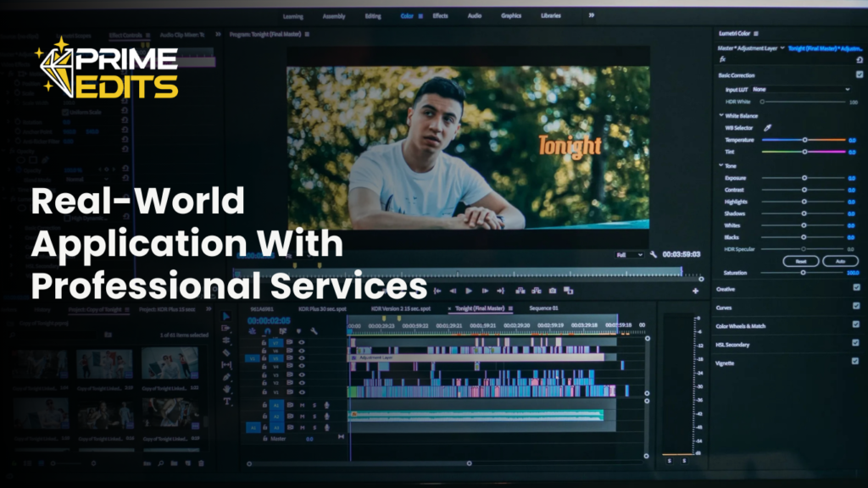This screenshot has width=868, height=488.
Task: Uncheck the Basic Correction checkbox
Action: [x=859, y=75]
